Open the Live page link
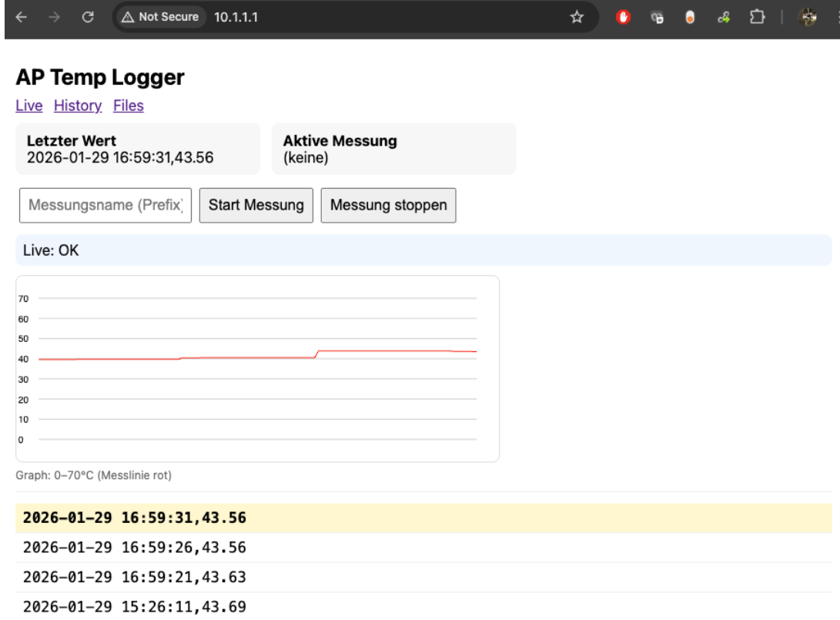Image resolution: width=840 pixels, height=620 pixels. pos(29,106)
